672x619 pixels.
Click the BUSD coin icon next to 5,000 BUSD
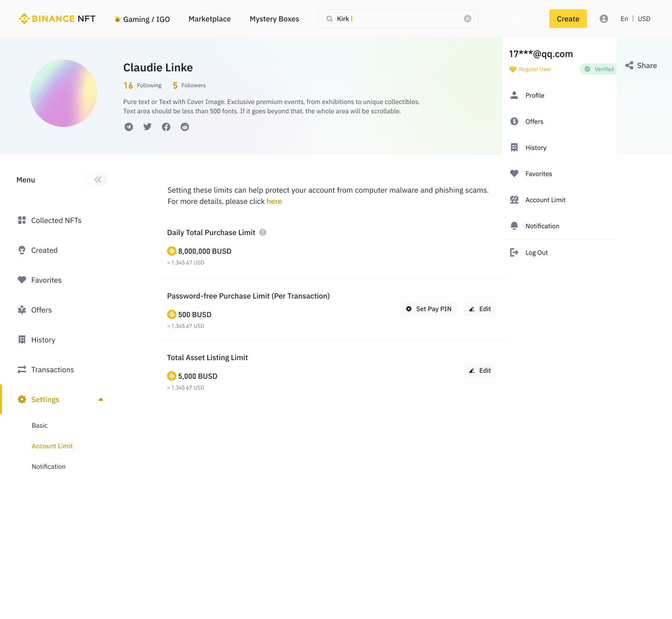tap(172, 376)
